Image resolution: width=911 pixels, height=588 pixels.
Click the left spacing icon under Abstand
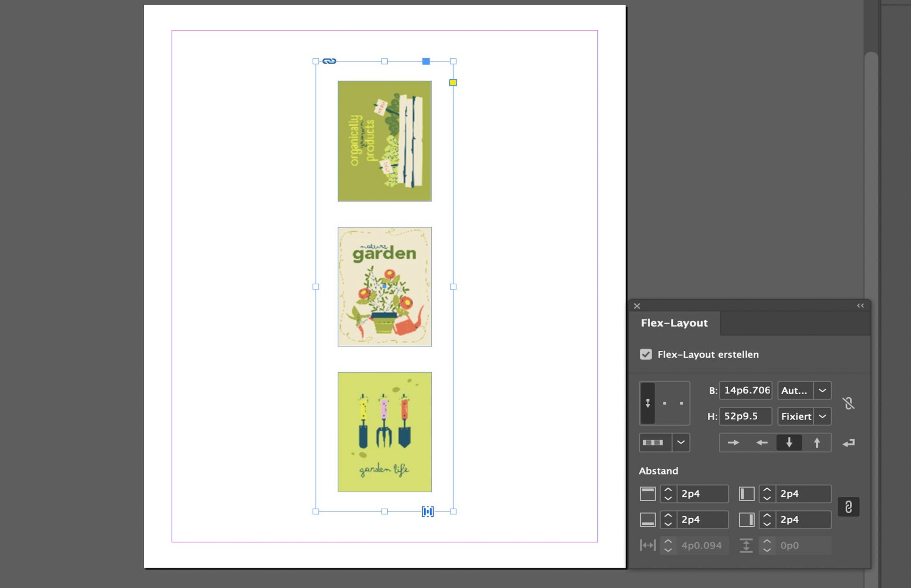746,494
